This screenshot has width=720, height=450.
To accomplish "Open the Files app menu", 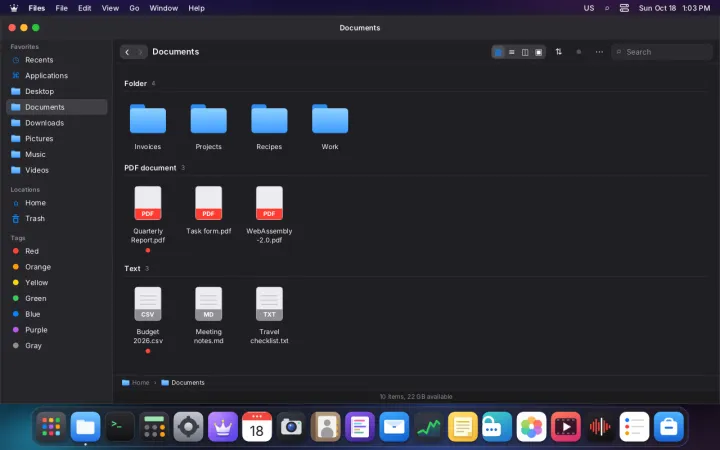I will coord(37,8).
